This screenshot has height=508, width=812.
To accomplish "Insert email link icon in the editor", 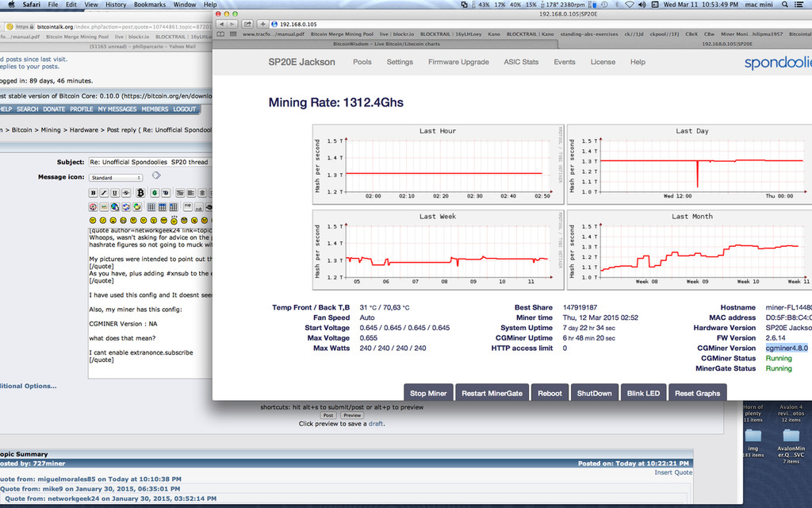I will click(137, 207).
